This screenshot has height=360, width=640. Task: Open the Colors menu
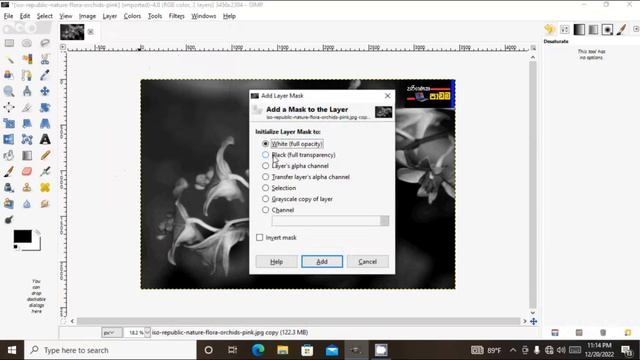pos(132,16)
